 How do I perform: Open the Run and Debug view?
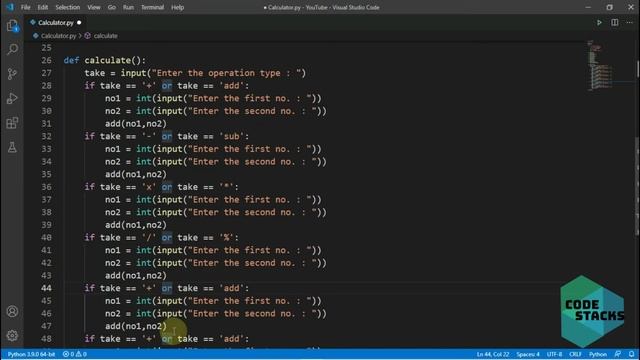[x=12, y=98]
